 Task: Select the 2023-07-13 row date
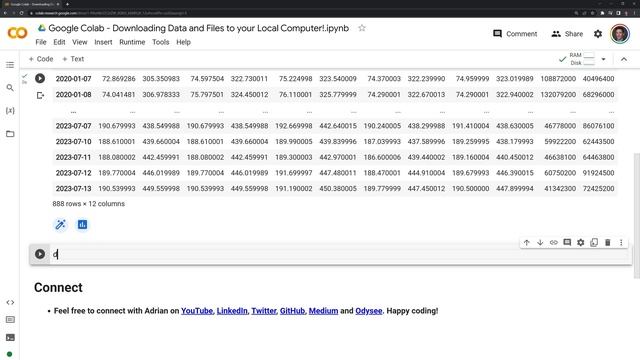73,189
